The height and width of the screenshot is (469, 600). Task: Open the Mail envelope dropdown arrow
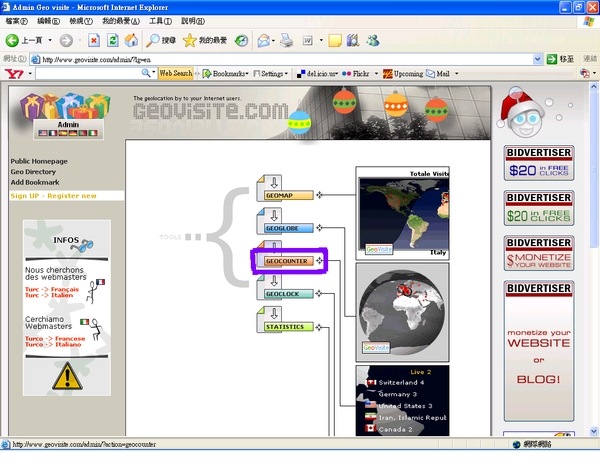[x=274, y=40]
